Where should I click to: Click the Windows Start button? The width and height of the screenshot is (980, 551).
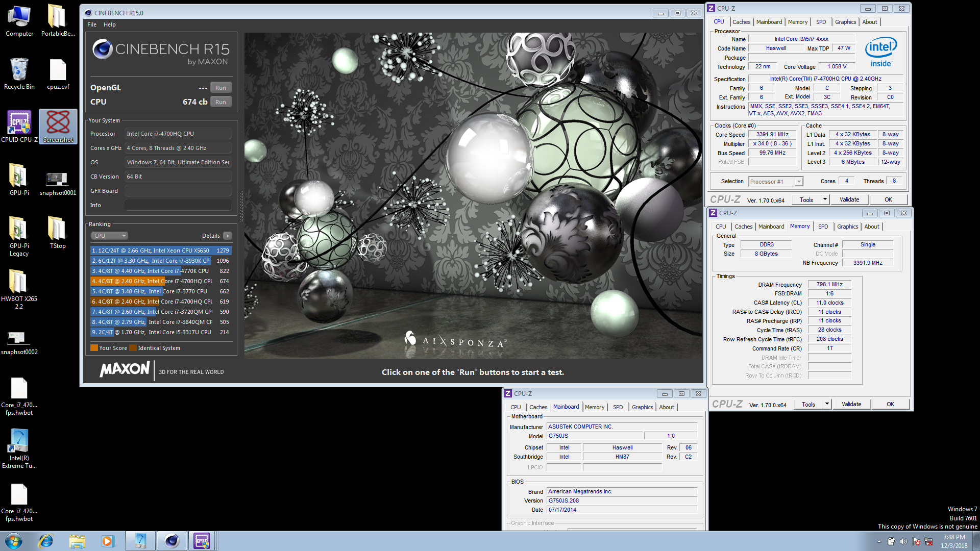[x=14, y=541]
